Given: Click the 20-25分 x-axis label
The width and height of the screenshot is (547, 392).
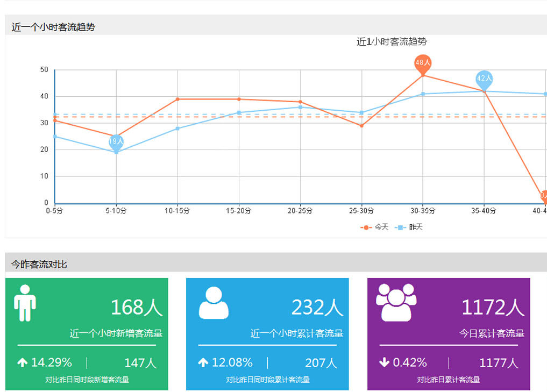Looking at the screenshot, I should tap(300, 211).
